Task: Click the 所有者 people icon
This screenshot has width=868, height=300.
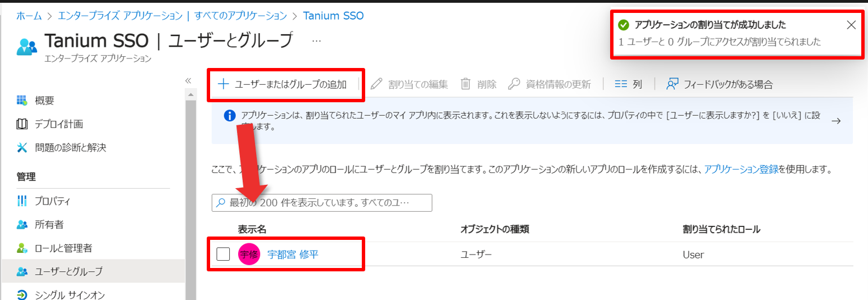Action: pyautogui.click(x=22, y=224)
